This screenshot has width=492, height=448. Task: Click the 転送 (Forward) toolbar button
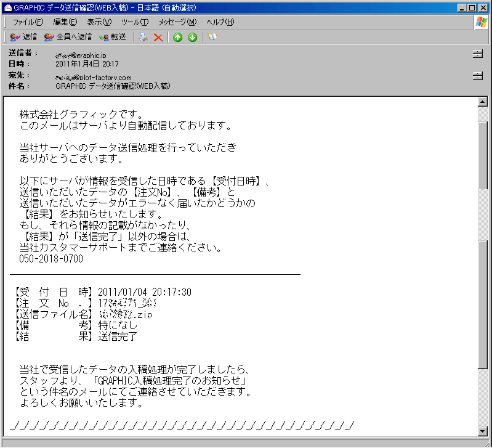click(x=113, y=37)
